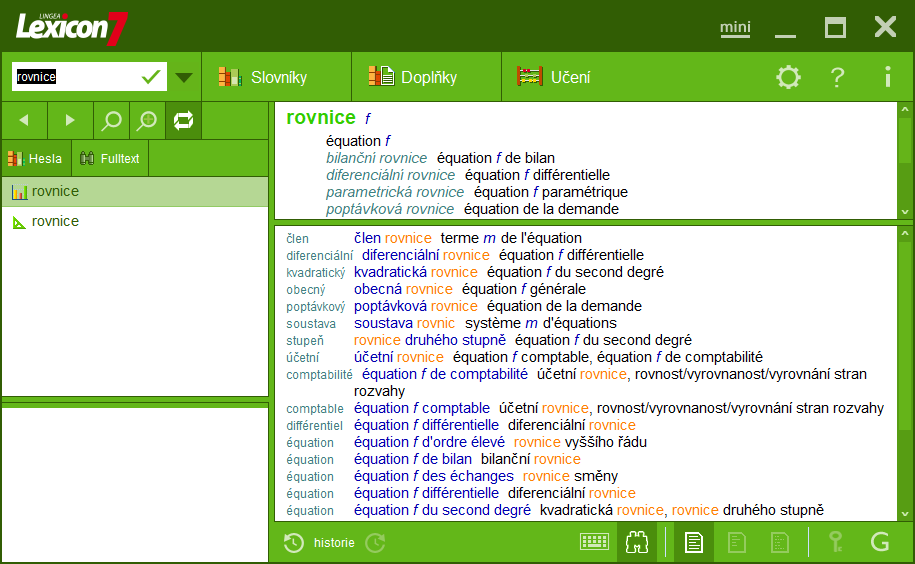Click the forward navigation arrow
Viewport: 915px width, 564px height.
pyautogui.click(x=70, y=121)
